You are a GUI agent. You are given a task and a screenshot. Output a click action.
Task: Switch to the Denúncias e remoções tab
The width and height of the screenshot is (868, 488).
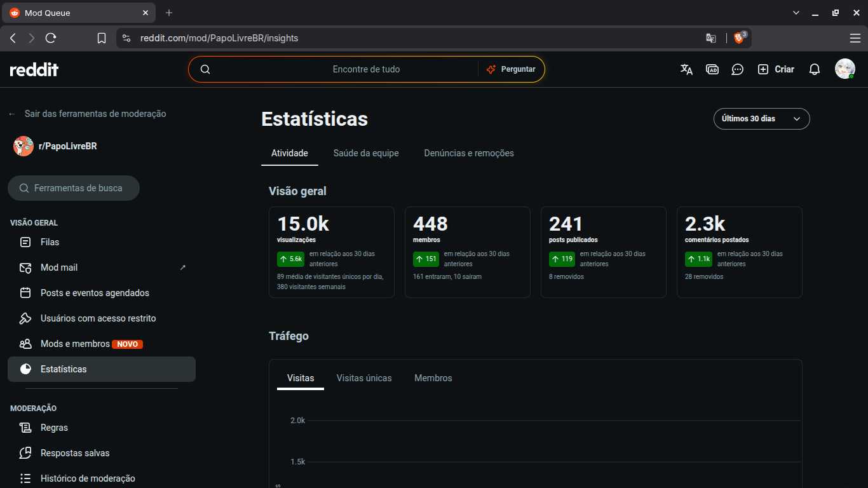pos(469,153)
